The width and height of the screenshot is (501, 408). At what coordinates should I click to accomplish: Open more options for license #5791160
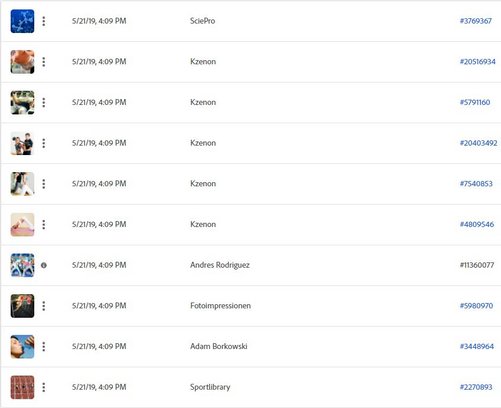pos(44,103)
